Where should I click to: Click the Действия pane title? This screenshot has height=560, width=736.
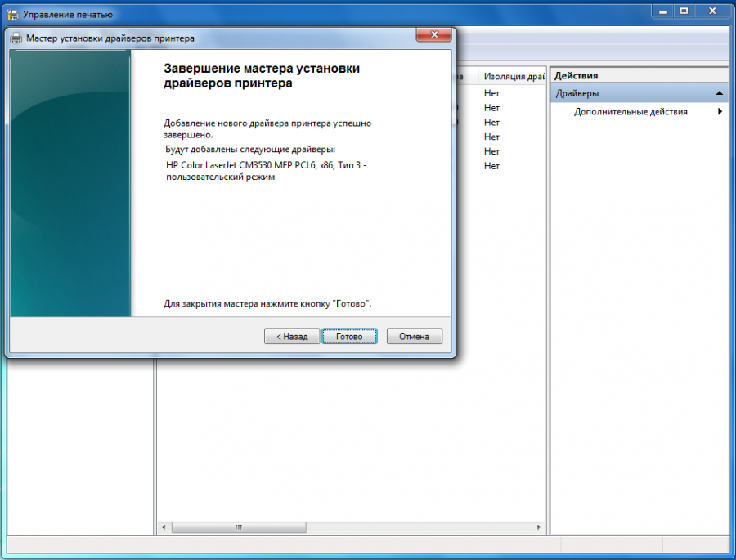(x=576, y=75)
